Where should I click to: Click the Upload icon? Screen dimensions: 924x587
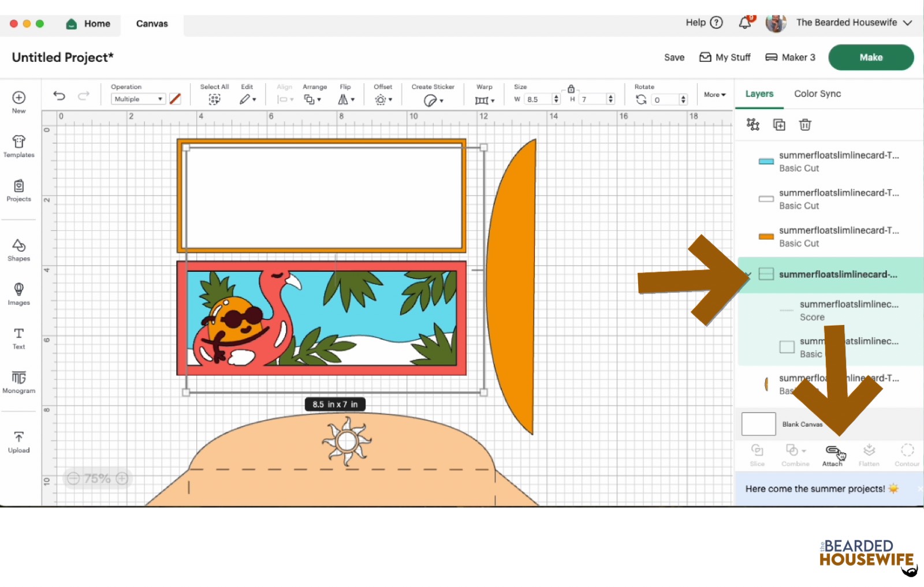(18, 442)
